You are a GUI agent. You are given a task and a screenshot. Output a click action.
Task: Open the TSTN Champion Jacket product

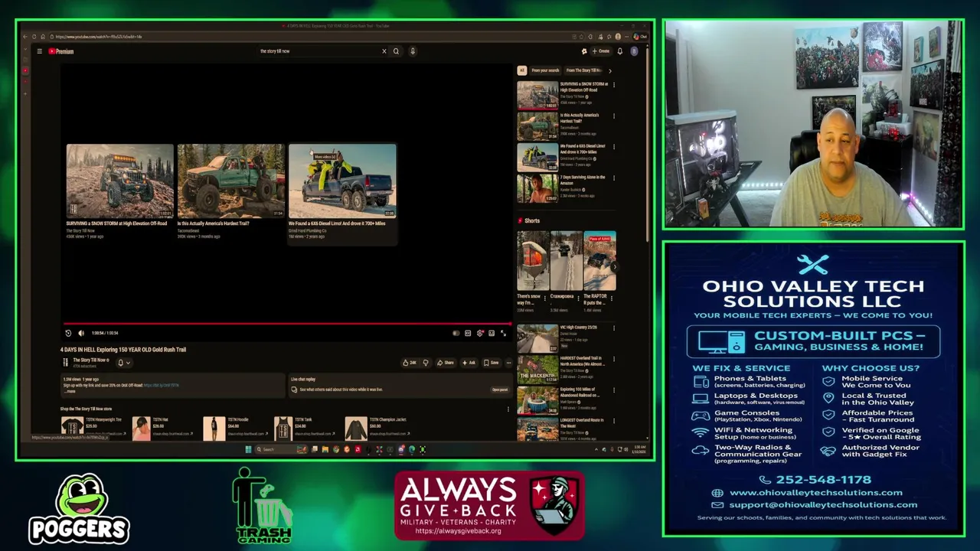click(x=377, y=427)
